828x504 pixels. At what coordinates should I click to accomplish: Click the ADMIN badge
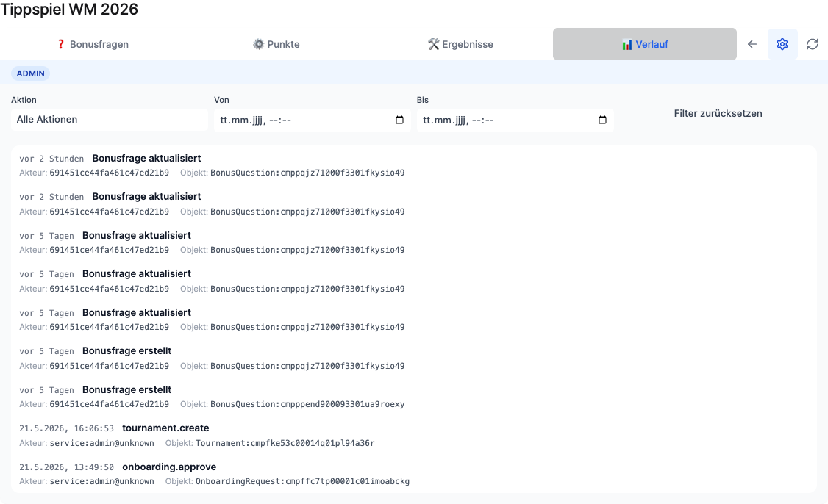pyautogui.click(x=31, y=73)
